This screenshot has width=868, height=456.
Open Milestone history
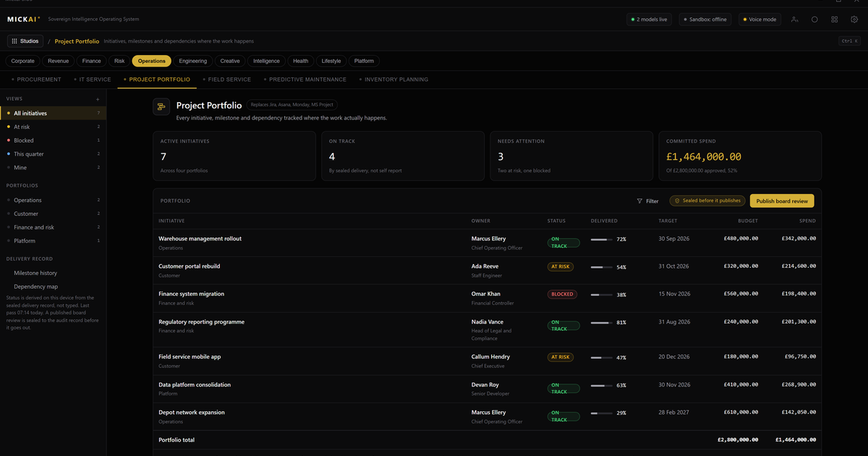point(35,273)
